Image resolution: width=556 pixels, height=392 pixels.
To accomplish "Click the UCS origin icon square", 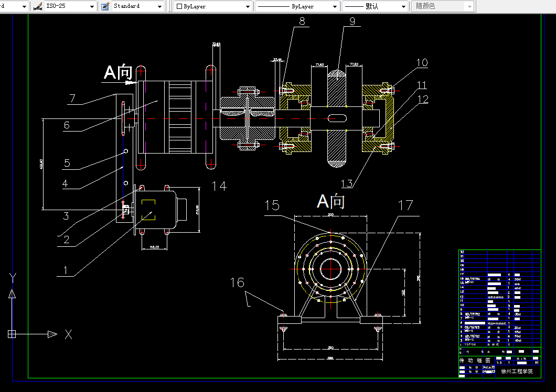I will (12, 334).
